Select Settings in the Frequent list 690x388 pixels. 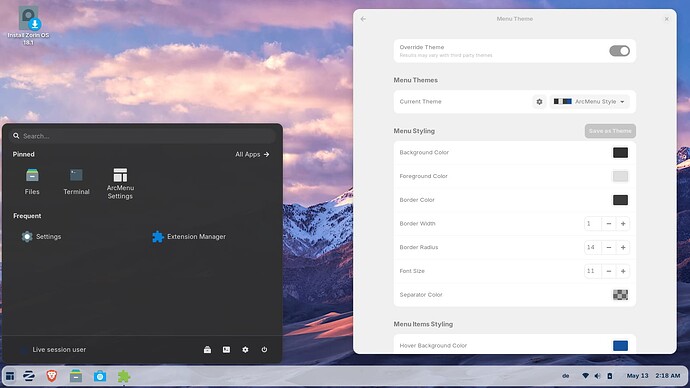42,237
